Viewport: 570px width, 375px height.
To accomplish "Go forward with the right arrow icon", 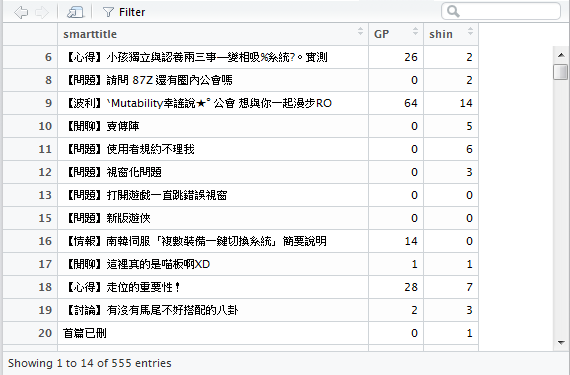I will coord(42,12).
